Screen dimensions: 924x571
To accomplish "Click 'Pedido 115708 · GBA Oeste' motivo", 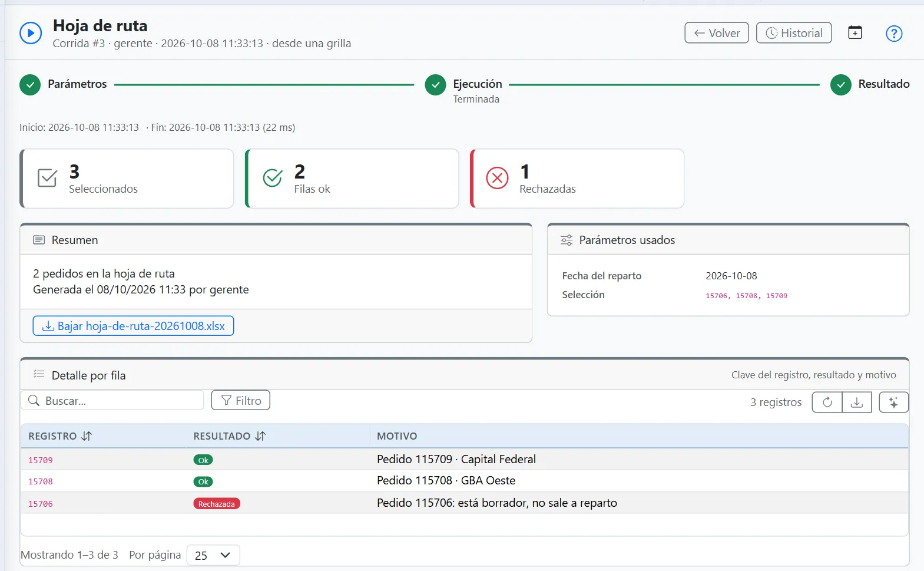I will [446, 480].
